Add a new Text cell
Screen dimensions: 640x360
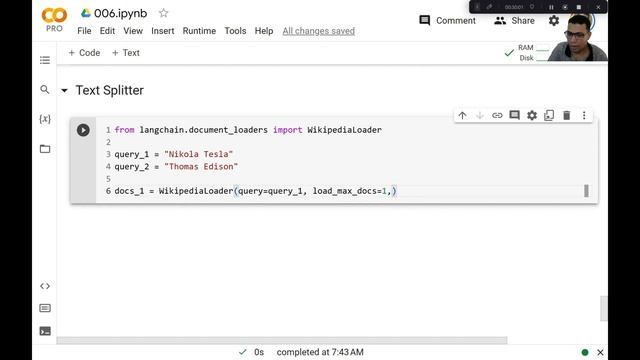[126, 53]
